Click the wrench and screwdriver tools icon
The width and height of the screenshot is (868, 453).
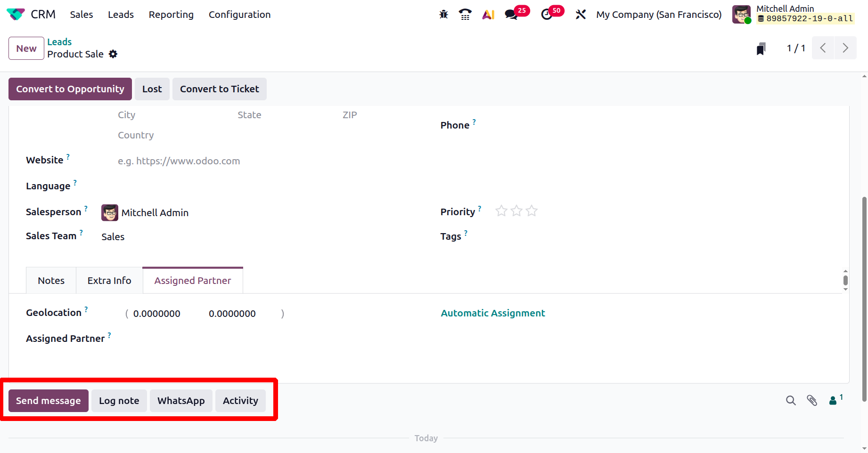pyautogui.click(x=581, y=15)
